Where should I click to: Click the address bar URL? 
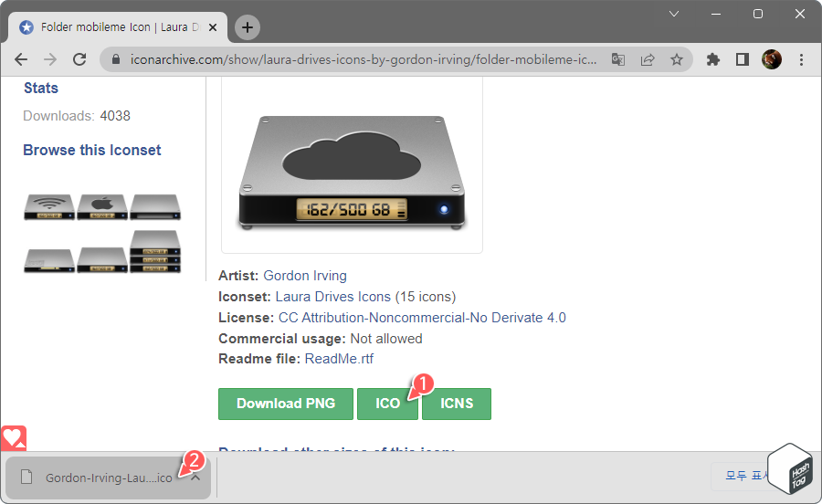click(x=364, y=59)
